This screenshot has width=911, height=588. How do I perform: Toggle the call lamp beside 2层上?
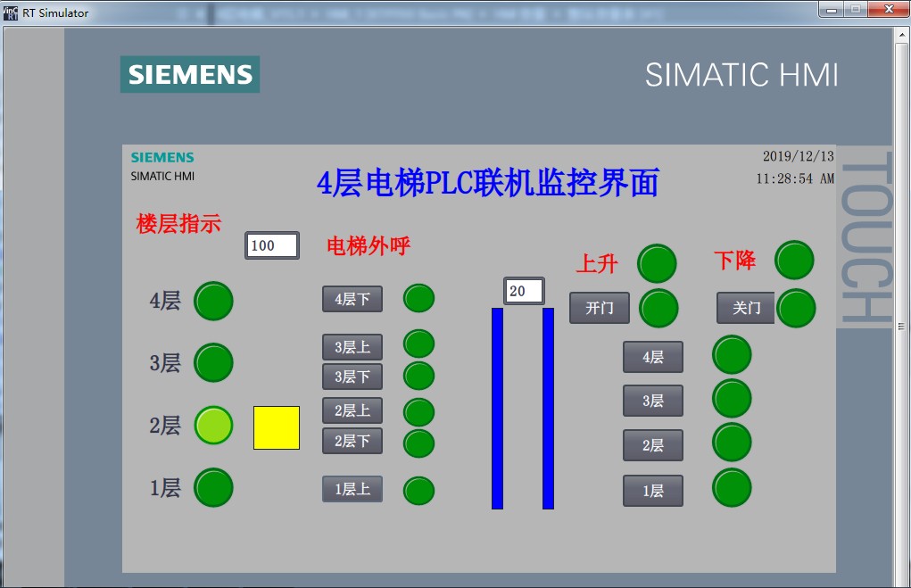(418, 411)
